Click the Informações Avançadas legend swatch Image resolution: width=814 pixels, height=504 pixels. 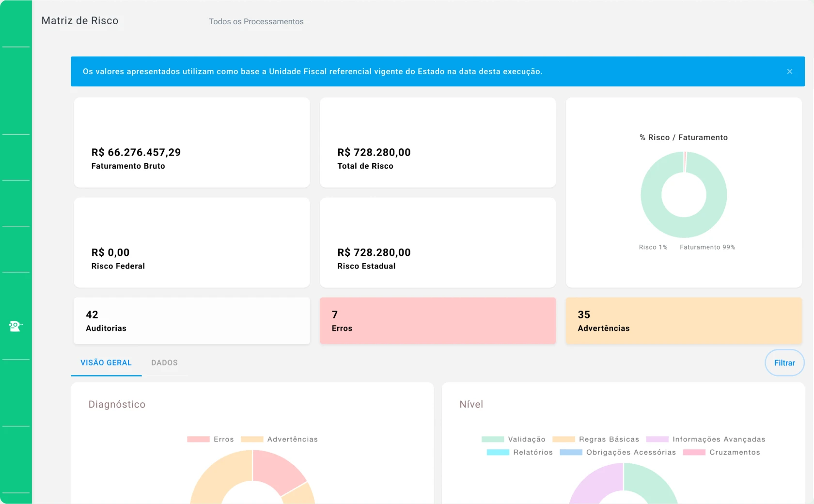coord(657,439)
